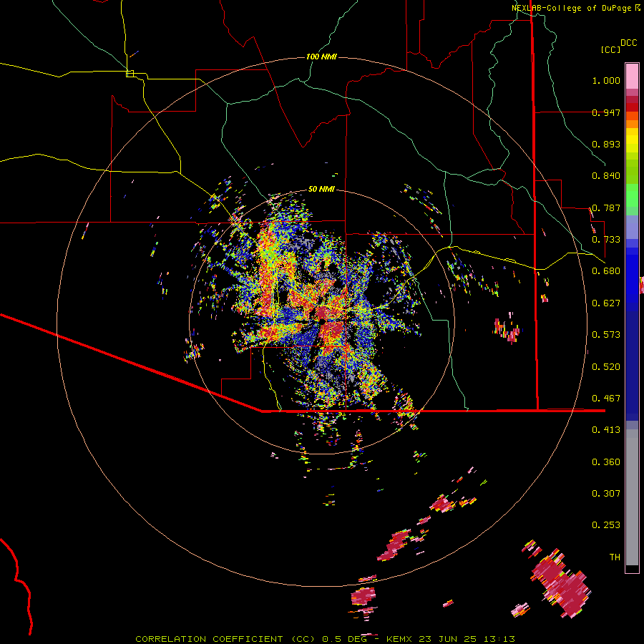Click the 0.360 scale value
Screen dimensions: 644x644
click(x=606, y=462)
